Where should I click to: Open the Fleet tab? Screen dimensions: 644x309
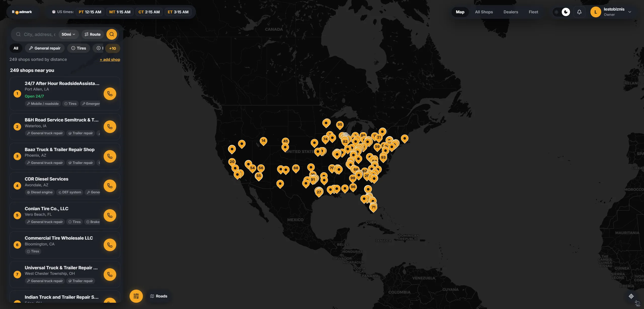533,12
